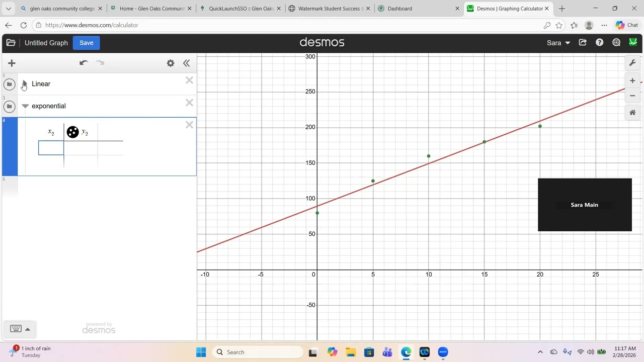Open Windows Start menu
Viewport: 644px width, 362px height.
201,352
